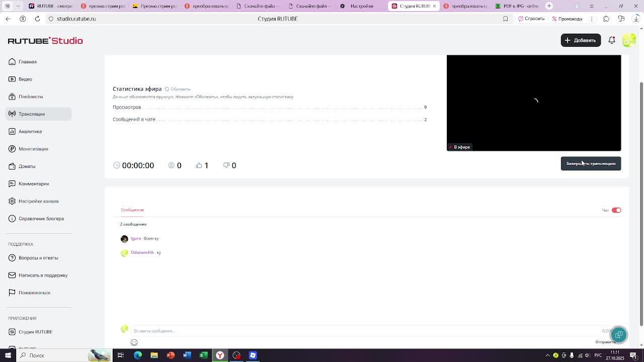Click Завершить трансляцию button
644x362 pixels.
[x=591, y=163]
